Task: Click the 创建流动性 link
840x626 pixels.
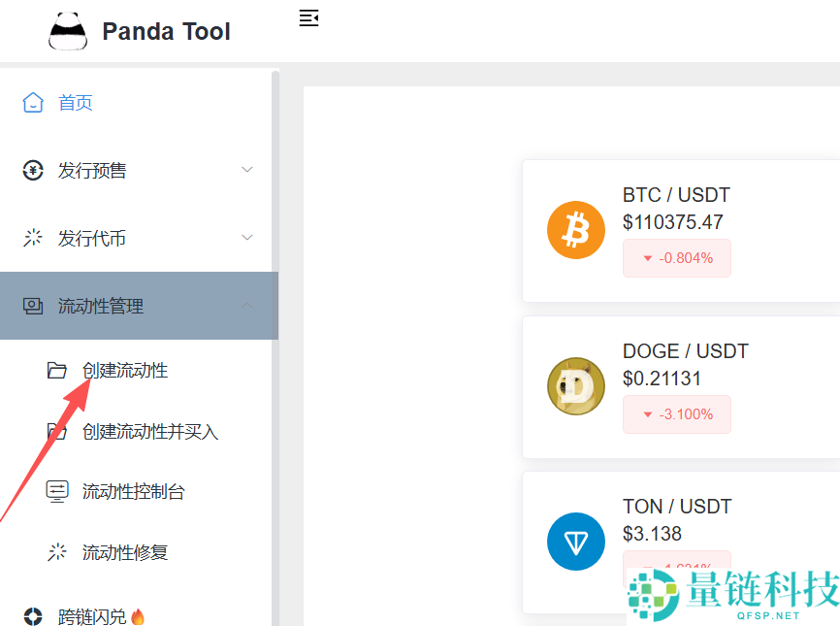Action: (x=126, y=370)
